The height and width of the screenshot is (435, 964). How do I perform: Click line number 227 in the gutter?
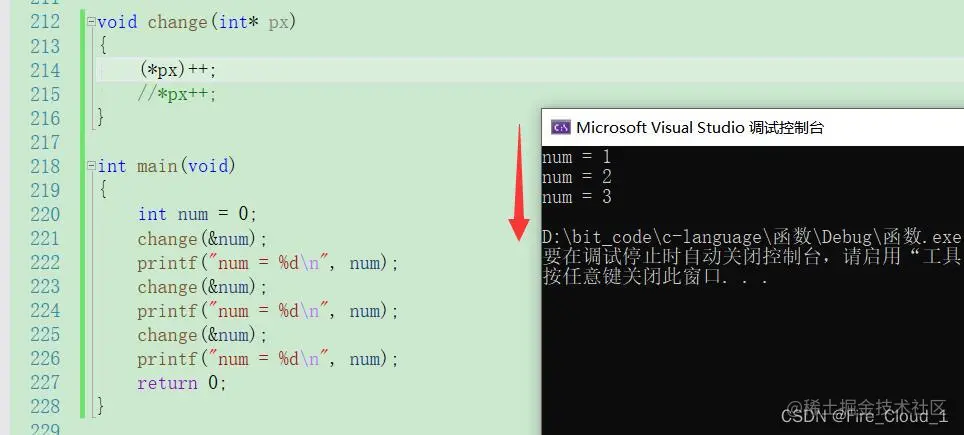45,383
